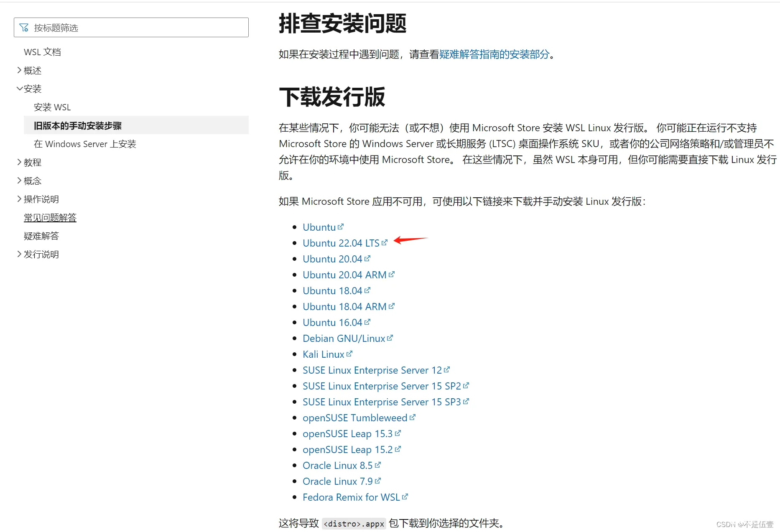The height and width of the screenshot is (532, 780).
Task: Open the Oracle Linux 7.9 download link
Action: point(338,481)
